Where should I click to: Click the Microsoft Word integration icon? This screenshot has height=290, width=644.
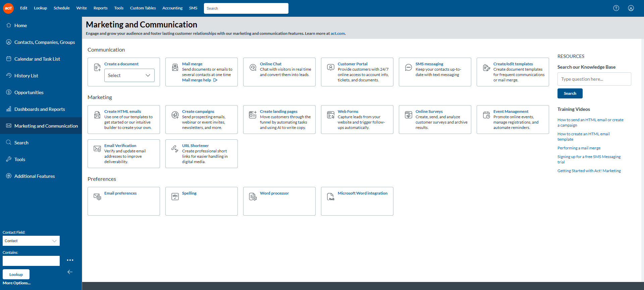point(331,197)
